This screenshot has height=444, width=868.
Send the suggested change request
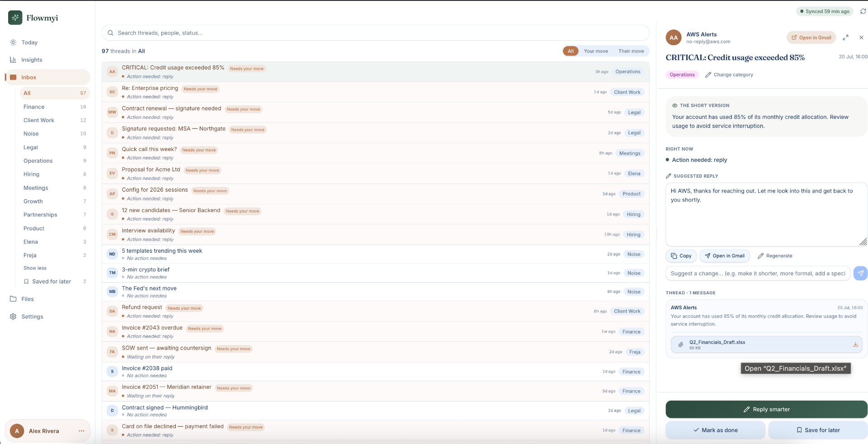[x=860, y=273]
